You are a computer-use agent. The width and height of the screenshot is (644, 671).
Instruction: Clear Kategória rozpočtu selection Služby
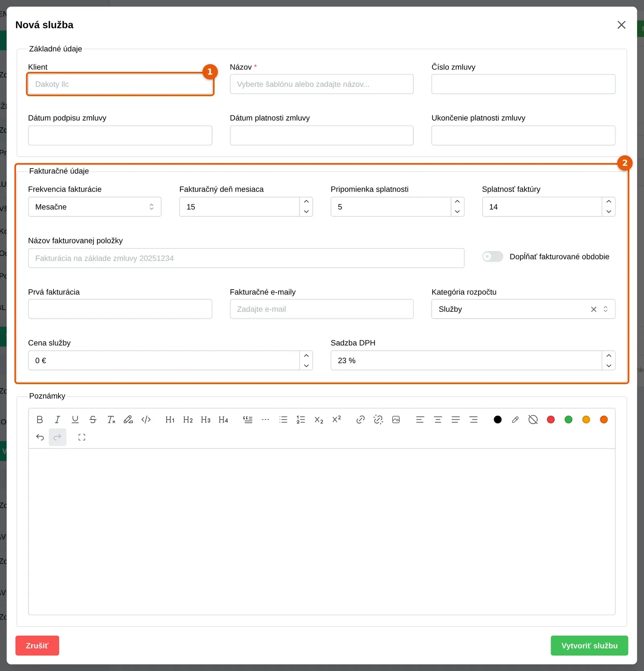pyautogui.click(x=594, y=309)
